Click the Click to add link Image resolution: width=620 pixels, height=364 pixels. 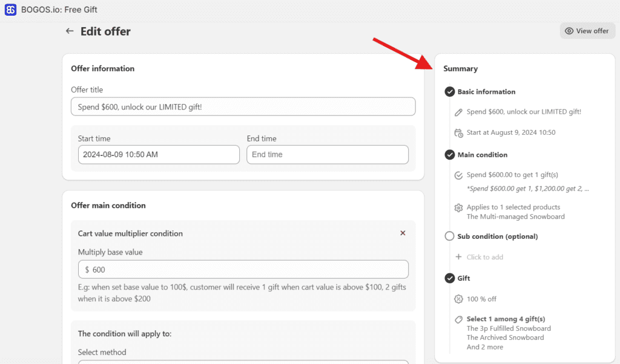click(x=484, y=257)
